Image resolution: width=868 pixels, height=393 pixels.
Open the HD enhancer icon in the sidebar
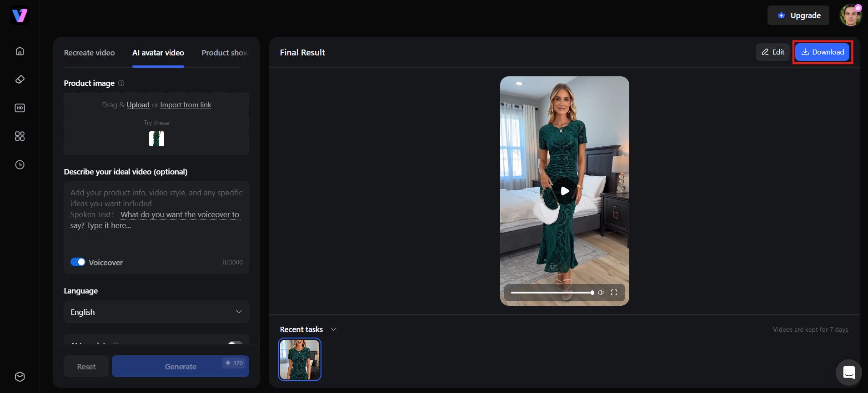[x=20, y=108]
